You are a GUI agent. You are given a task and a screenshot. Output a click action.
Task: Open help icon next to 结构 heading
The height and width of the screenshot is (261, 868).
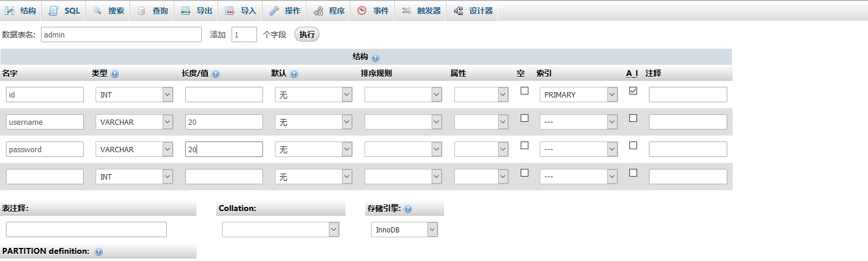pyautogui.click(x=375, y=58)
